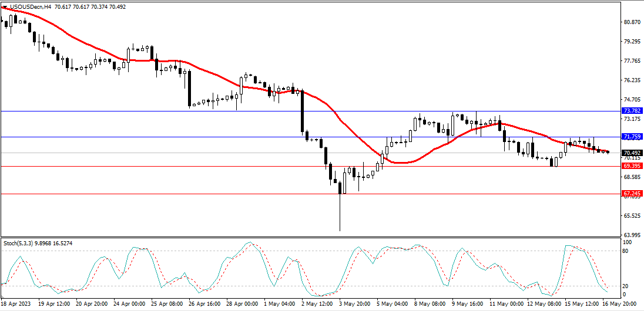This screenshot has height=311, width=644.
Task: Click the 65.525 price axis value
Action: (632, 215)
